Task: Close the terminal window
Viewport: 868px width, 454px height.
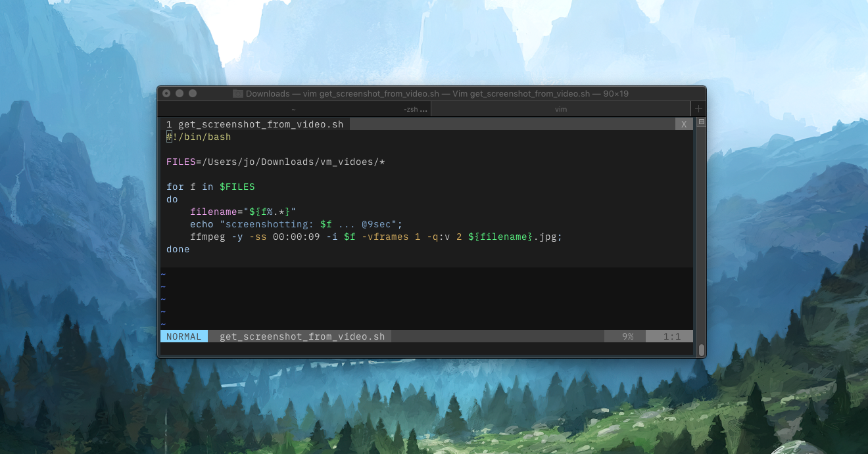Action: pos(166,93)
